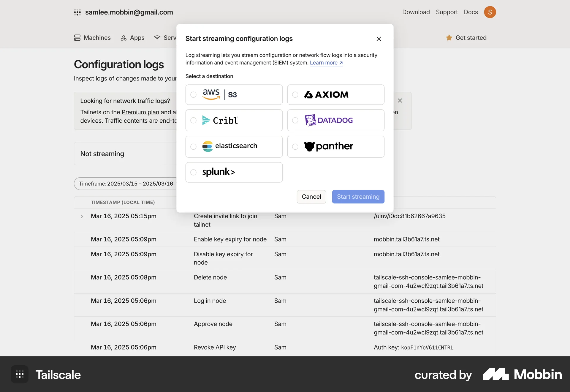Open the Premium plan link
Image resolution: width=570 pixels, height=392 pixels.
coord(140,112)
